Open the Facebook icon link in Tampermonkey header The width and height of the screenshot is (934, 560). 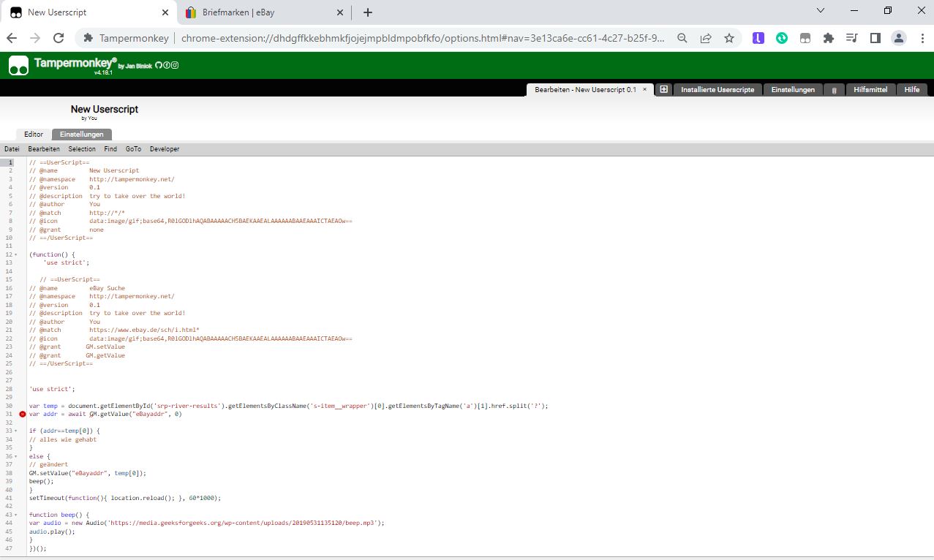(167, 65)
